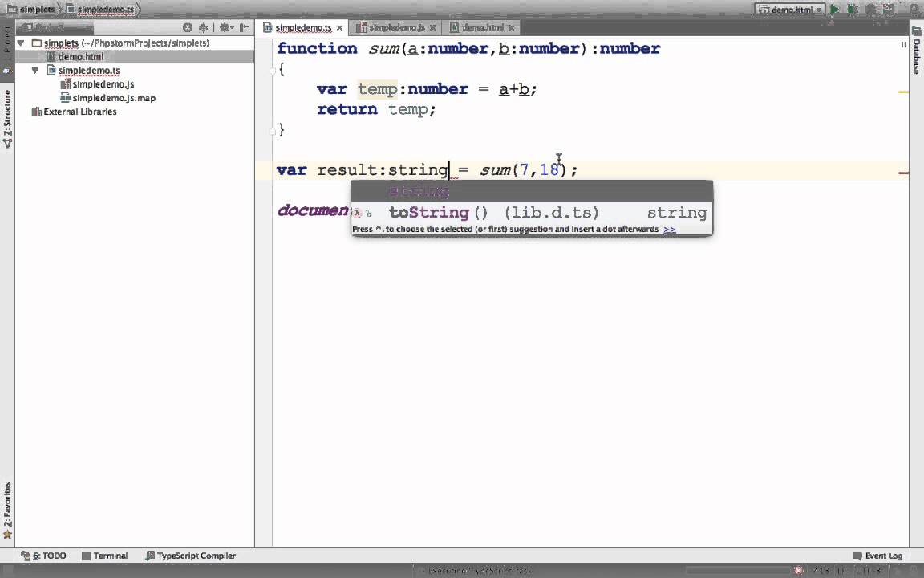924x578 pixels.
Task: Click the dark red error marker in the right gutter
Action: (903, 173)
